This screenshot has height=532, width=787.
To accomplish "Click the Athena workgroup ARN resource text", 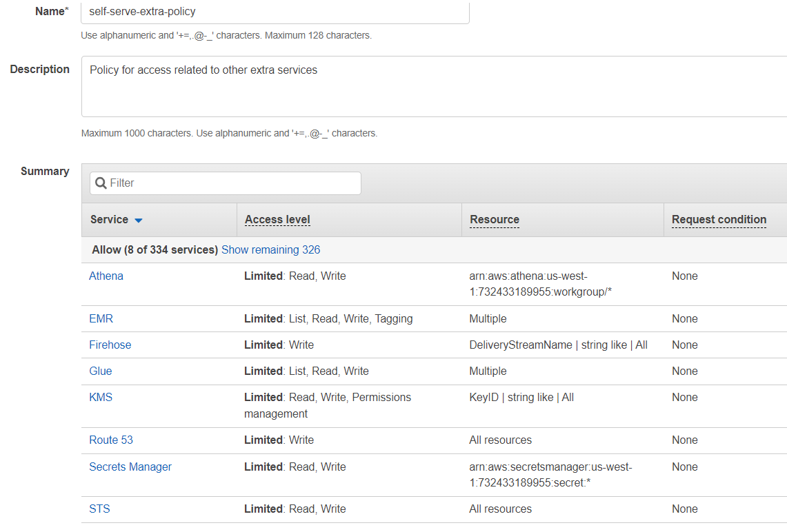I will (541, 284).
